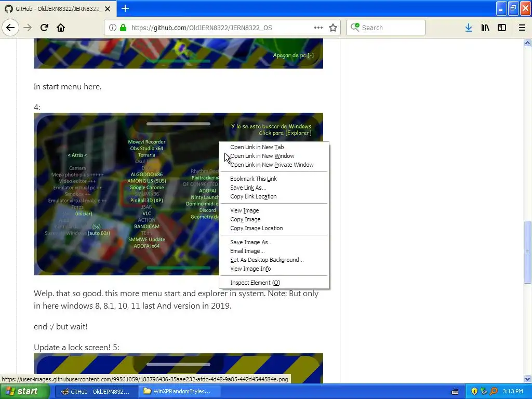
Task: Click the vertical scrollbar thumb
Action: [527, 252]
